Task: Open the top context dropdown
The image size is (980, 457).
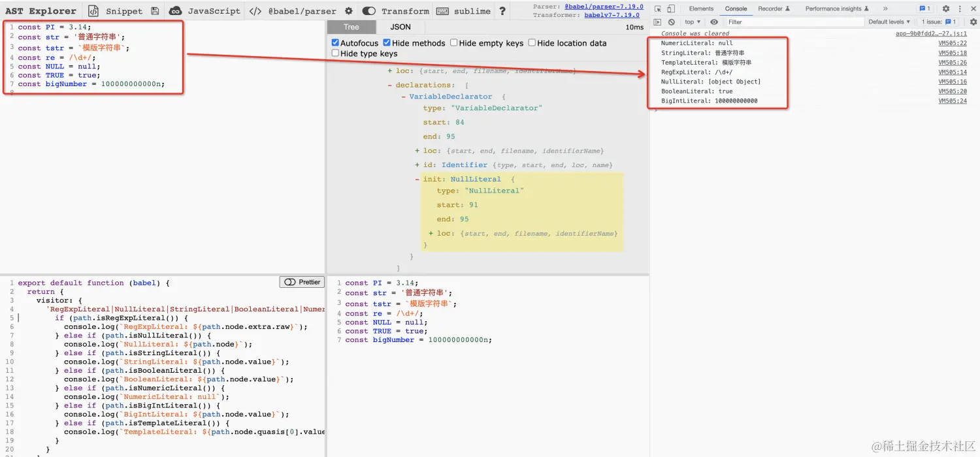Action: (693, 22)
